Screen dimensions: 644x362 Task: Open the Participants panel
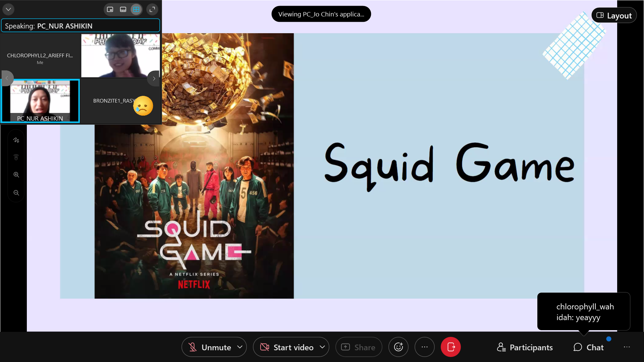coord(525,347)
